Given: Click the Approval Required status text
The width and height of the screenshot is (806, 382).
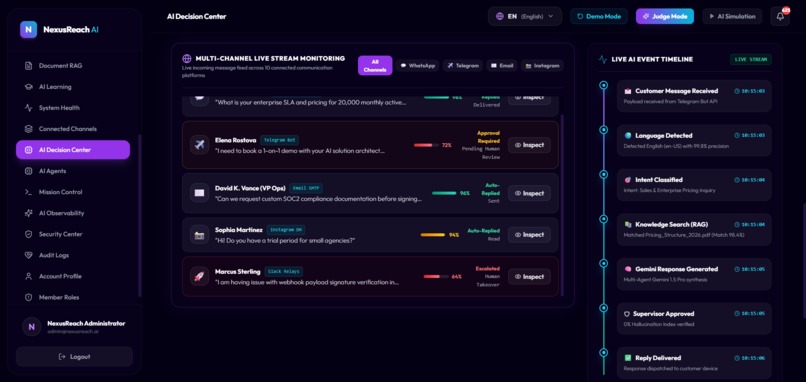Looking at the screenshot, I should click(x=488, y=137).
